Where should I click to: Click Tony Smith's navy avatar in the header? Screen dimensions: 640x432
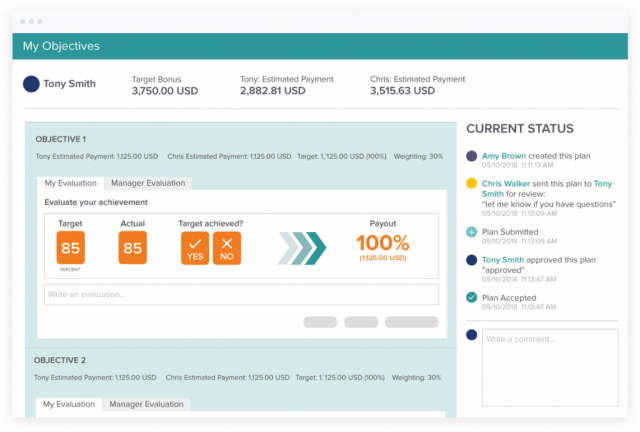pyautogui.click(x=31, y=84)
